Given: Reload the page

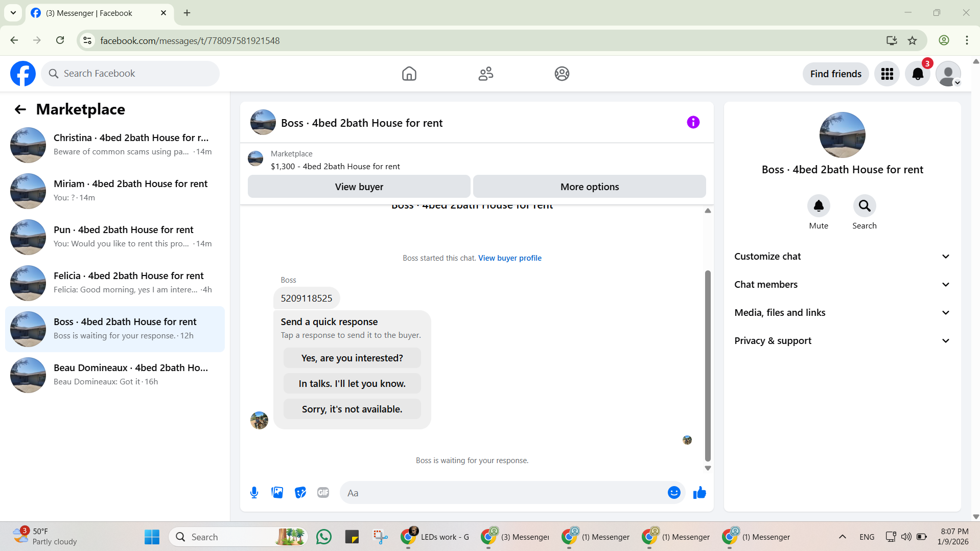Looking at the screenshot, I should (60, 40).
